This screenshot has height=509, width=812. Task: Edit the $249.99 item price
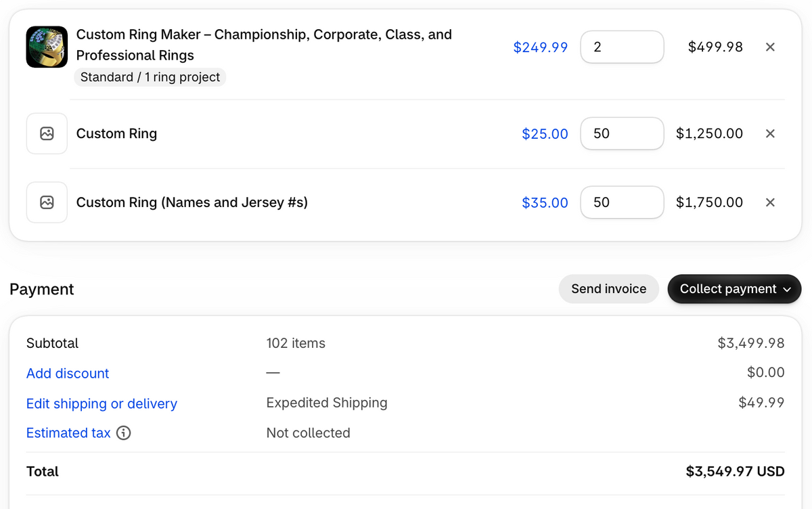click(541, 47)
